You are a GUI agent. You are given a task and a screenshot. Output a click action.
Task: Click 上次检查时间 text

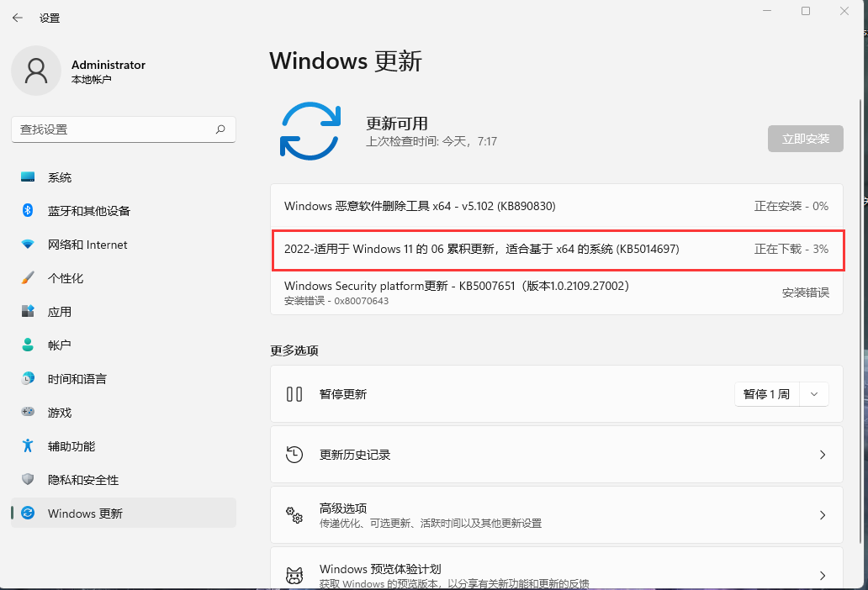tap(431, 141)
